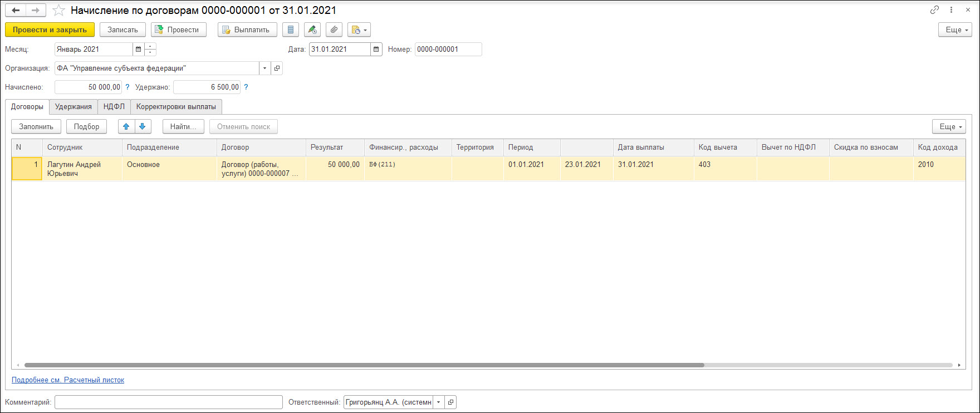Click the Провести button

coord(178,30)
